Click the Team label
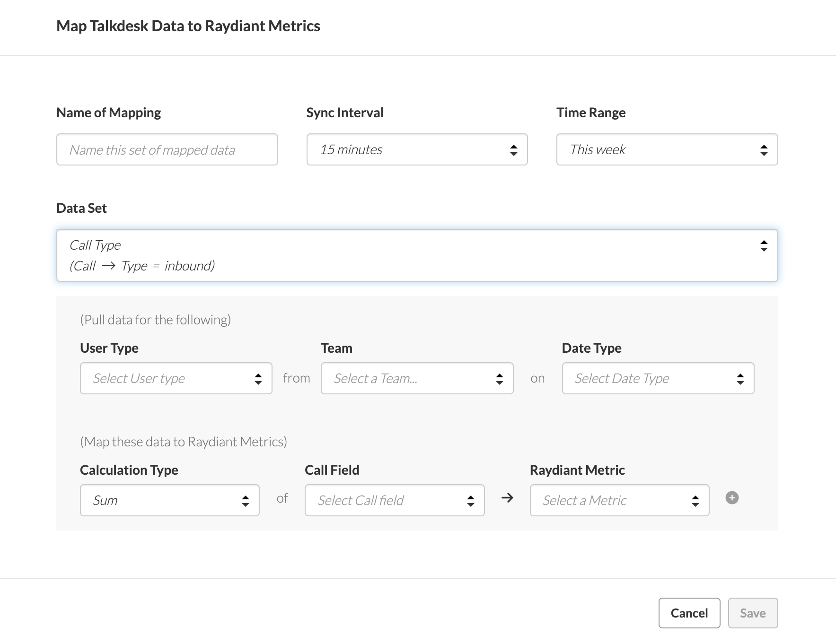This screenshot has width=836, height=644. (336, 348)
